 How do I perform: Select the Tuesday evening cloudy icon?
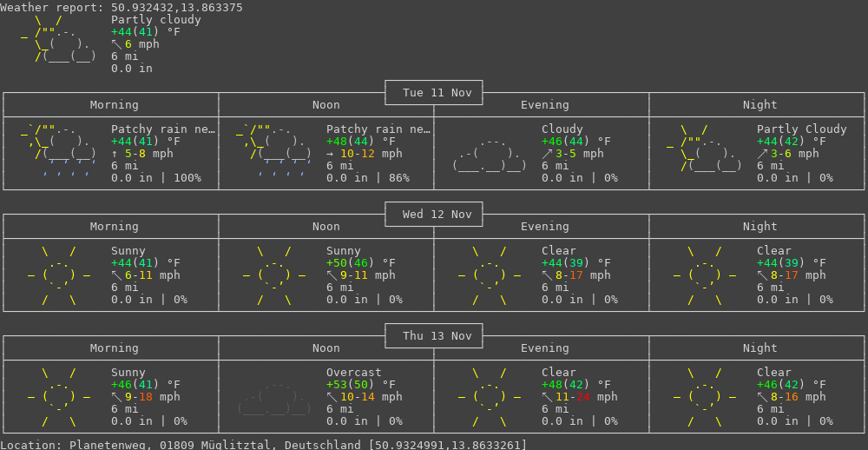point(490,154)
